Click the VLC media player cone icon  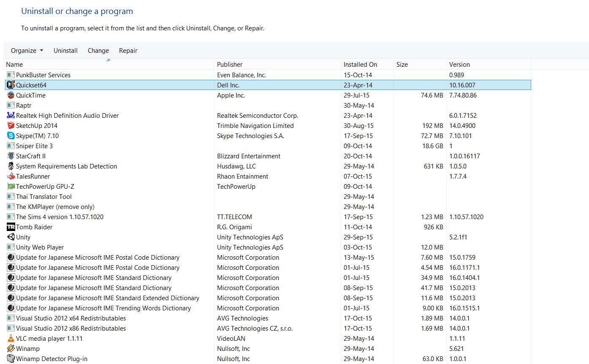11,338
